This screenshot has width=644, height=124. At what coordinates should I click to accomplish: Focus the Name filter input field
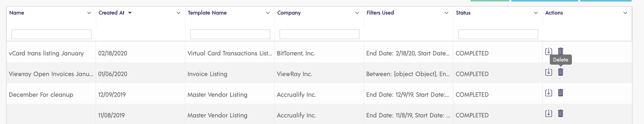click(x=51, y=34)
